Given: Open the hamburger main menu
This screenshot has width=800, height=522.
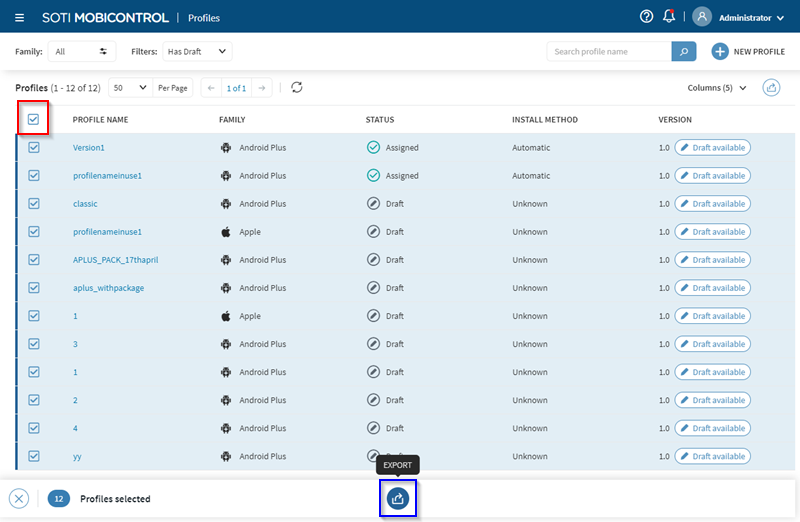Looking at the screenshot, I should [x=20, y=17].
